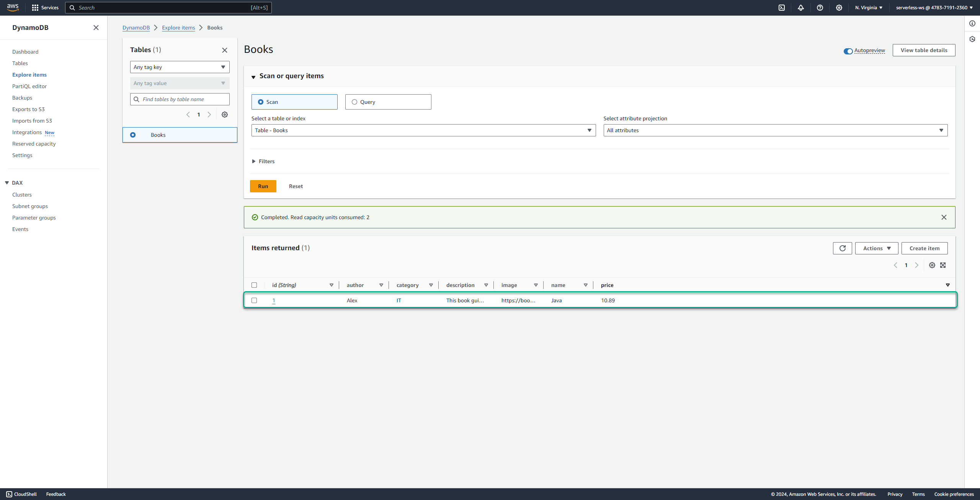Close the DynamoDB navigation sidebar
This screenshot has height=500, width=980.
pos(96,28)
